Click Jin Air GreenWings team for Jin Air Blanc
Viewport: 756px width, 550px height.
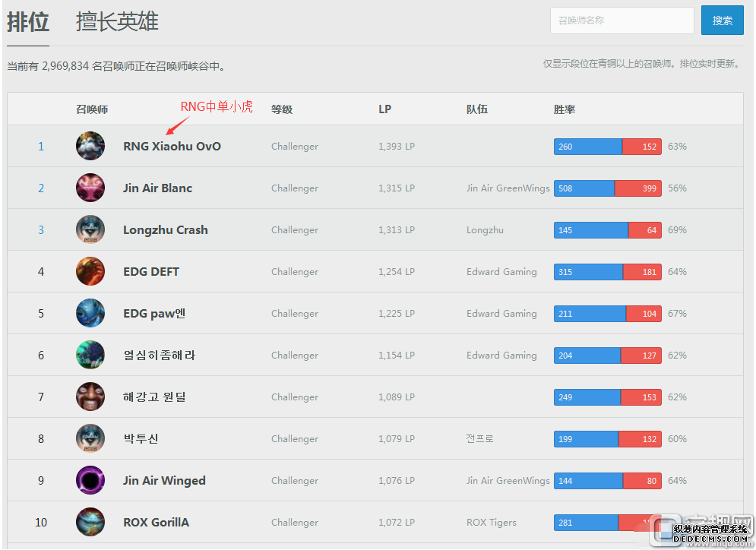[x=508, y=188]
